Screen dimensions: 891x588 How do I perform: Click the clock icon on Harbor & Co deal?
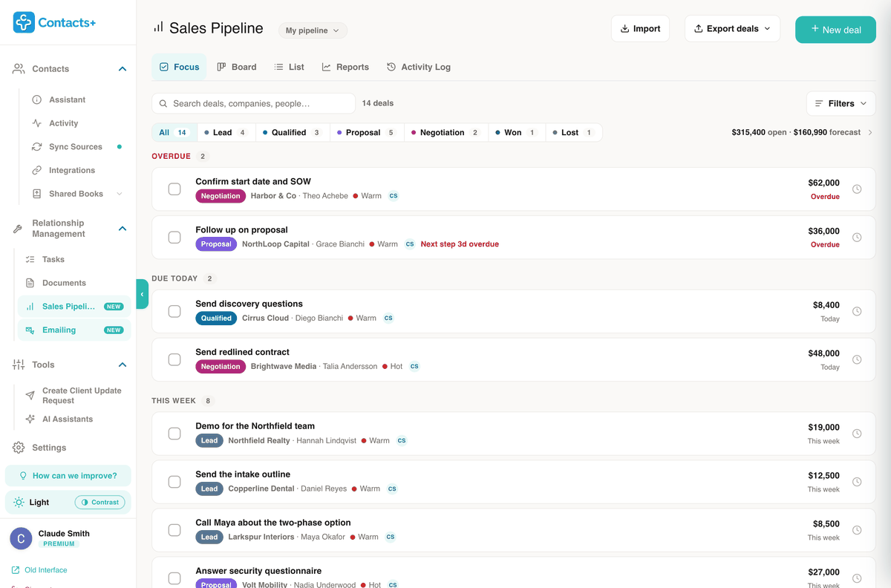857,189
